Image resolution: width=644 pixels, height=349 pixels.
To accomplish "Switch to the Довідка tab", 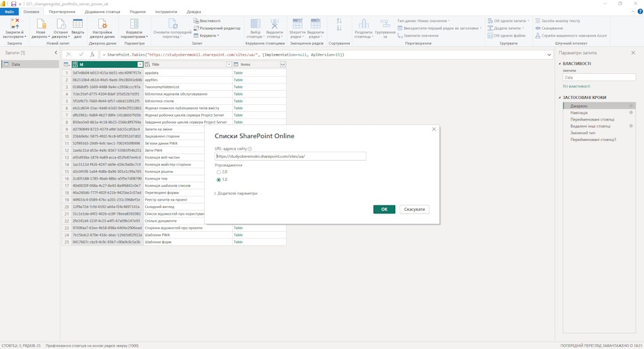I will (193, 12).
